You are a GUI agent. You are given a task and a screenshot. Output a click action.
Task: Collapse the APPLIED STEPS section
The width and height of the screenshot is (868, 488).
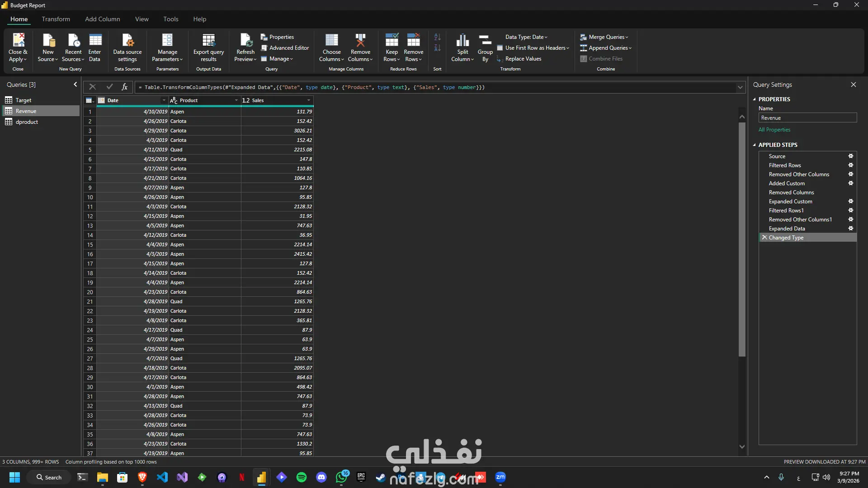pos(754,145)
